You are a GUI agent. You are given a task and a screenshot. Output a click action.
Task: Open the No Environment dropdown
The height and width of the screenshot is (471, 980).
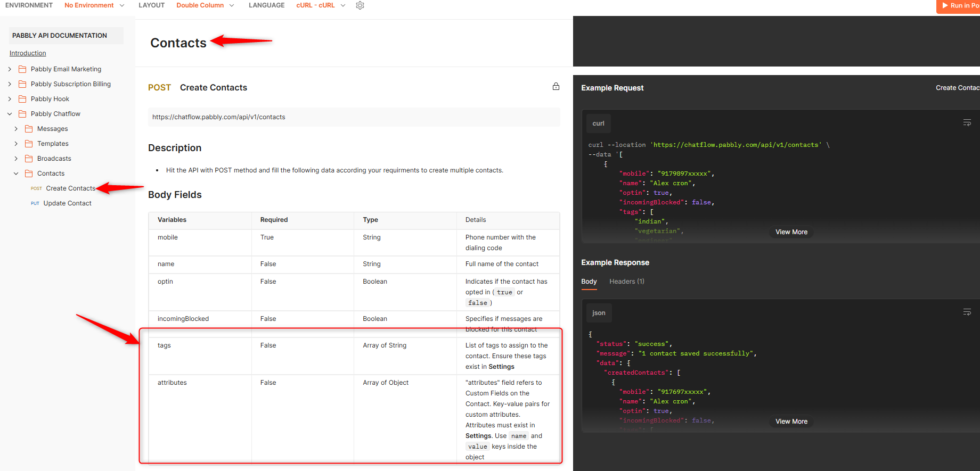[x=94, y=5]
